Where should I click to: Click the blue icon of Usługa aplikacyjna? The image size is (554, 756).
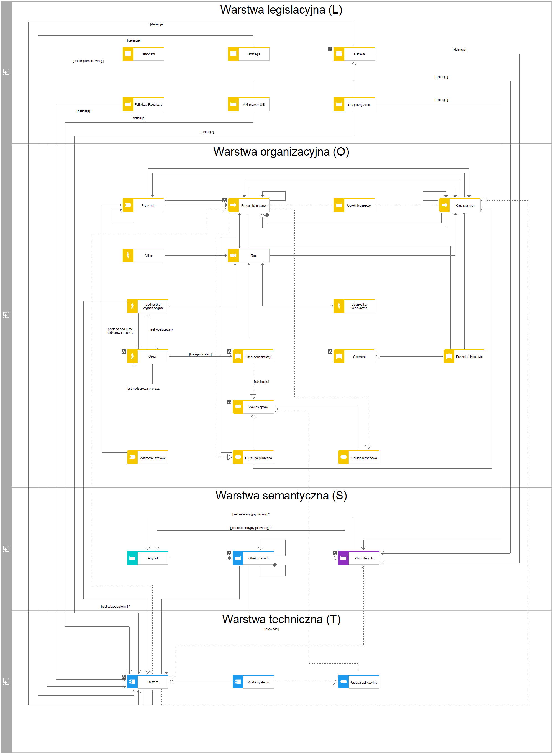pos(343,682)
